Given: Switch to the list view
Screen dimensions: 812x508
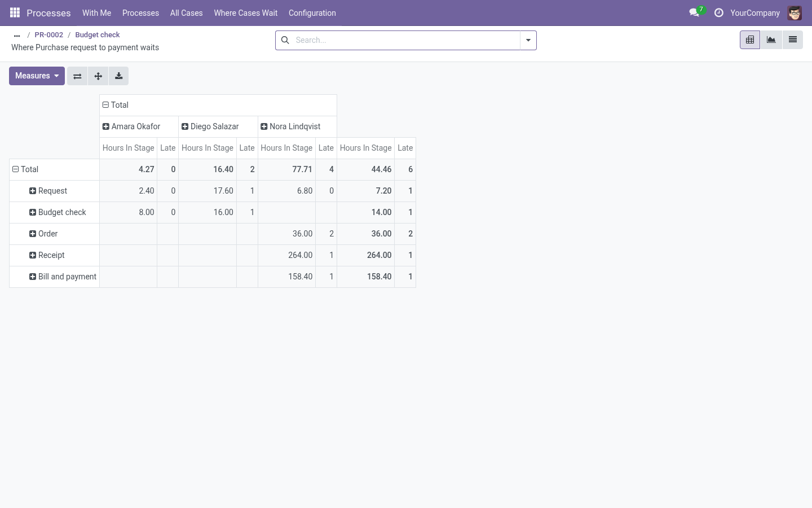Looking at the screenshot, I should click(x=792, y=40).
